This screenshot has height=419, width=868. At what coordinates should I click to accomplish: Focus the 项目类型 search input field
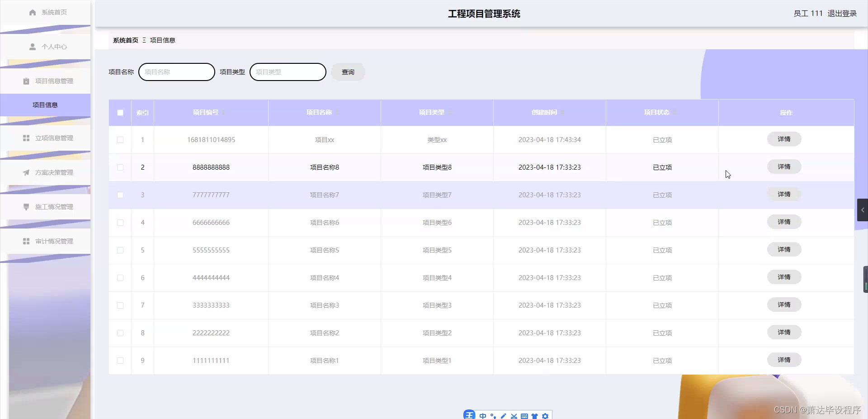(288, 72)
